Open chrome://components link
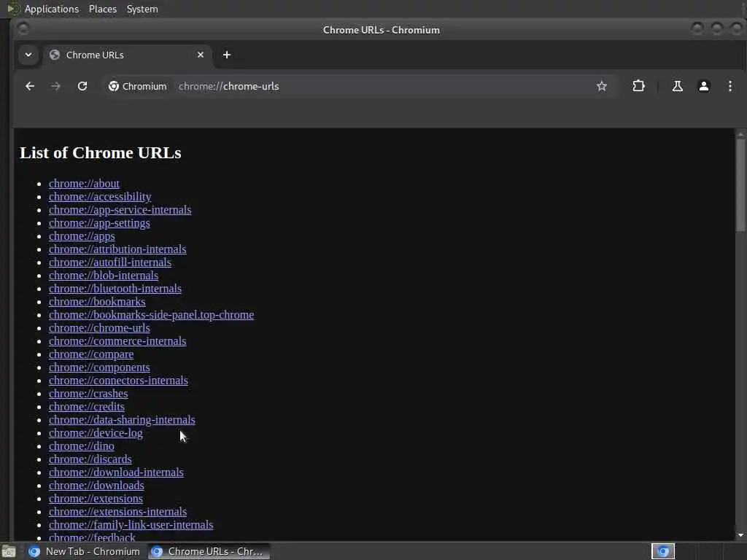Screen dimensions: 747x560 (x=99, y=367)
